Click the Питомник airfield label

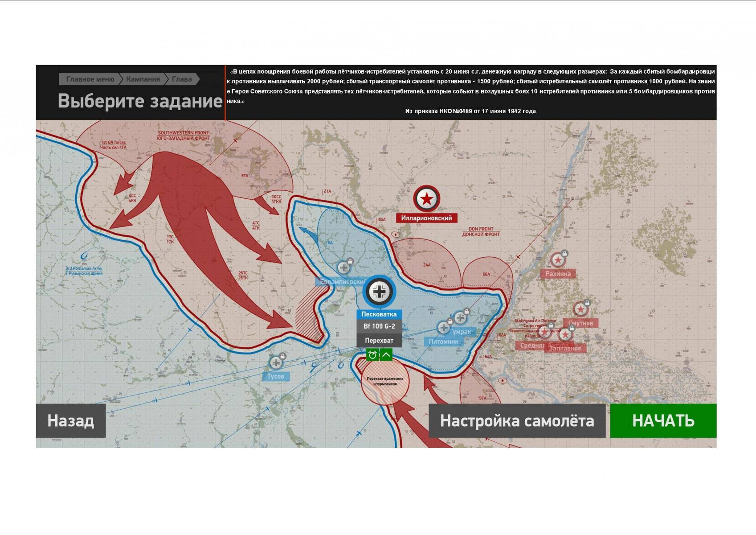click(x=444, y=342)
